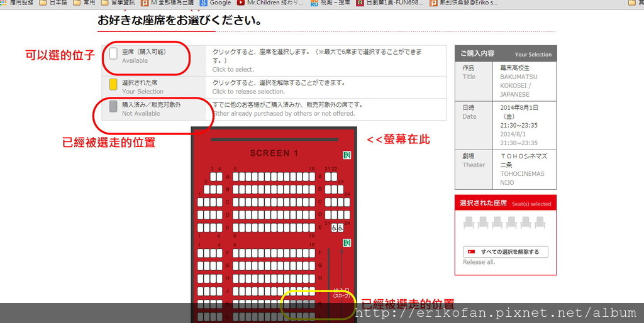Image resolution: width=644 pixels, height=323 pixels.
Task: Click the BAKUMATSU KOKOSEI / JAPANESE title text
Action: (x=519, y=85)
